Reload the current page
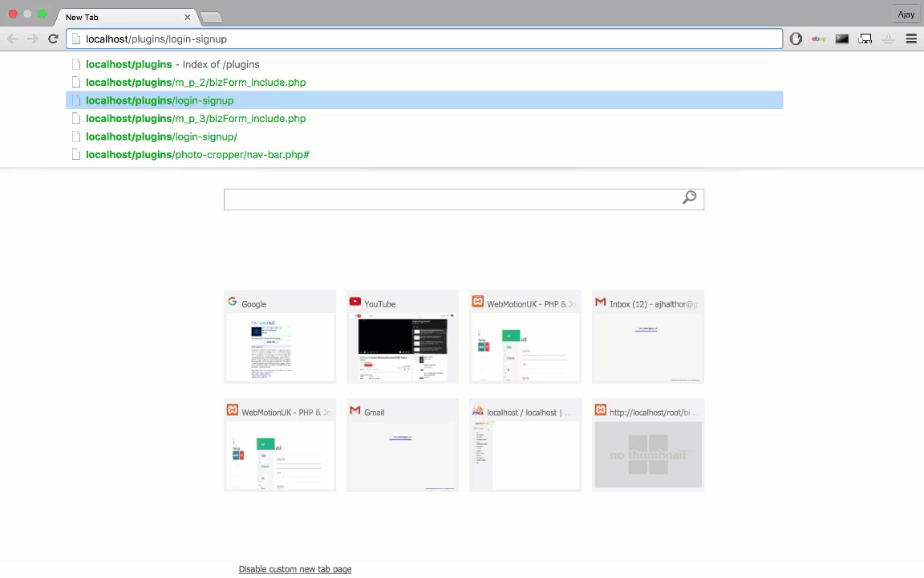The image size is (924, 578). [x=53, y=39]
